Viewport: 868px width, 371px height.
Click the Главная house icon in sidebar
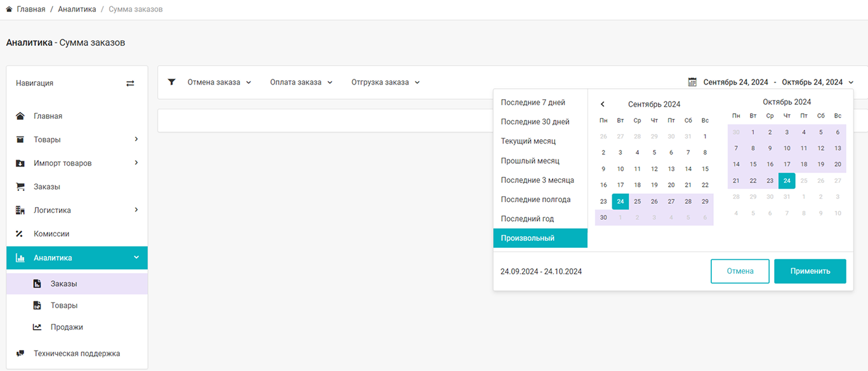click(20, 116)
